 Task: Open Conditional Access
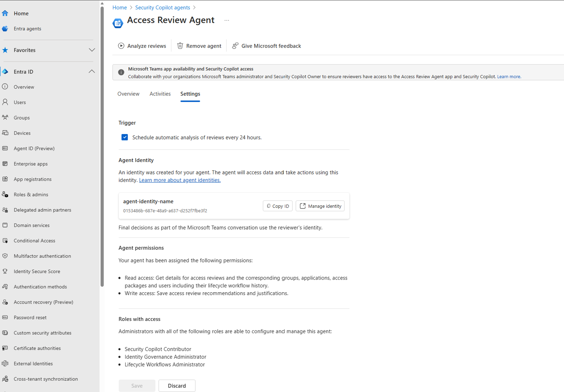tap(34, 240)
